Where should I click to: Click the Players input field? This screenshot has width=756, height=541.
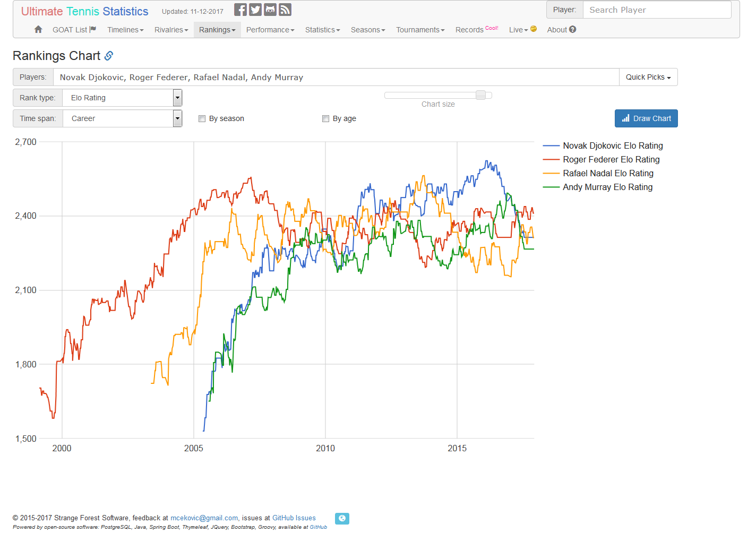336,77
